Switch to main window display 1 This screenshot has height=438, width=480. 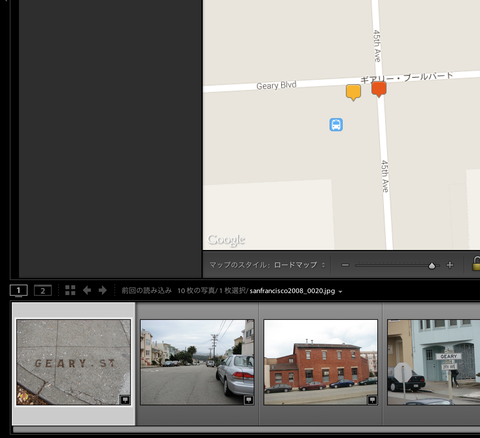(x=19, y=290)
